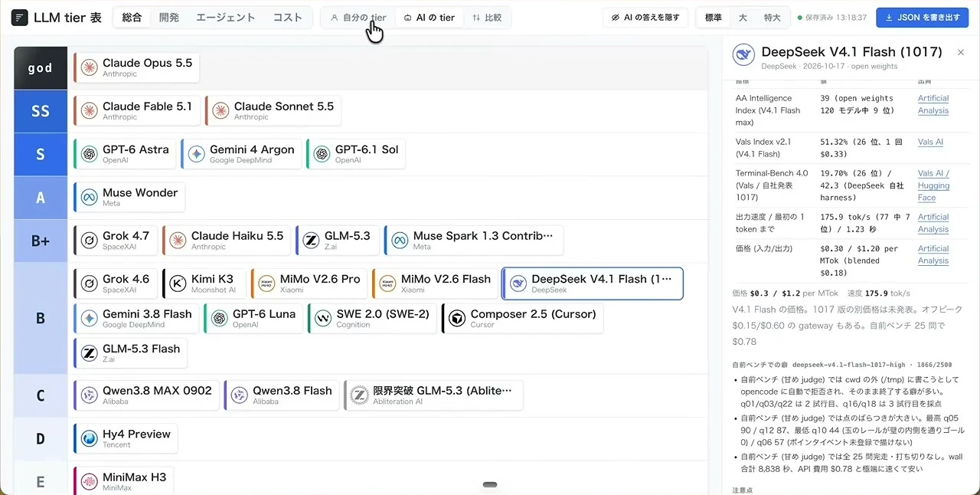The height and width of the screenshot is (495, 980).
Task: Select the god tier label
Action: (x=41, y=68)
